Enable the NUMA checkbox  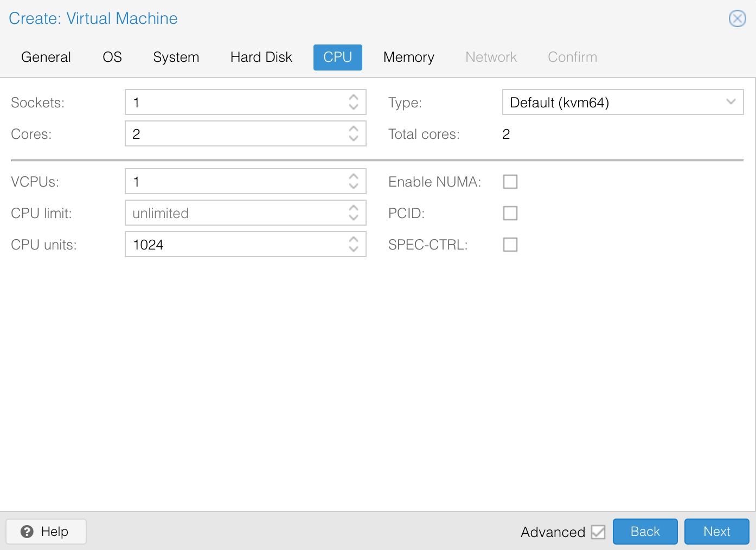click(x=510, y=182)
